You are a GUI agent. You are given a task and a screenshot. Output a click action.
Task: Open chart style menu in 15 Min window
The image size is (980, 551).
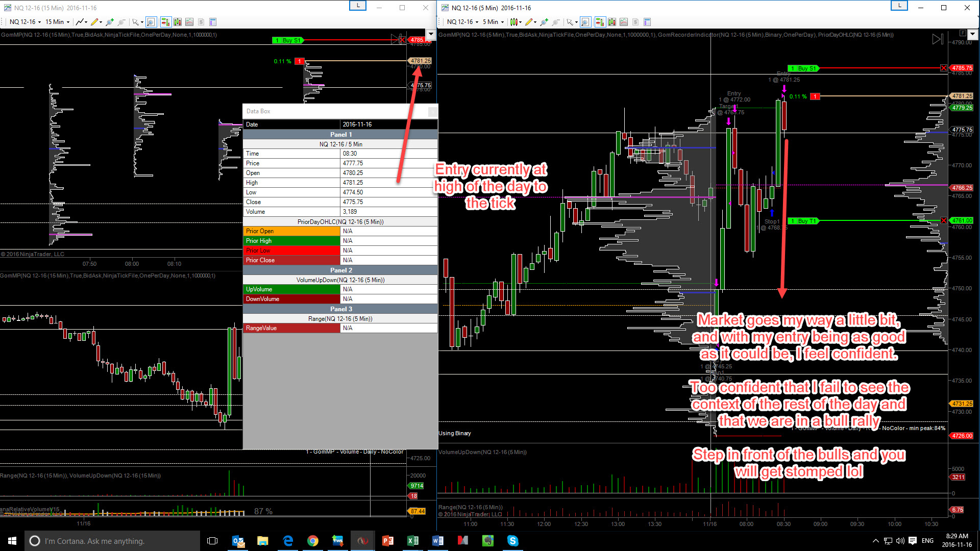coord(81,22)
